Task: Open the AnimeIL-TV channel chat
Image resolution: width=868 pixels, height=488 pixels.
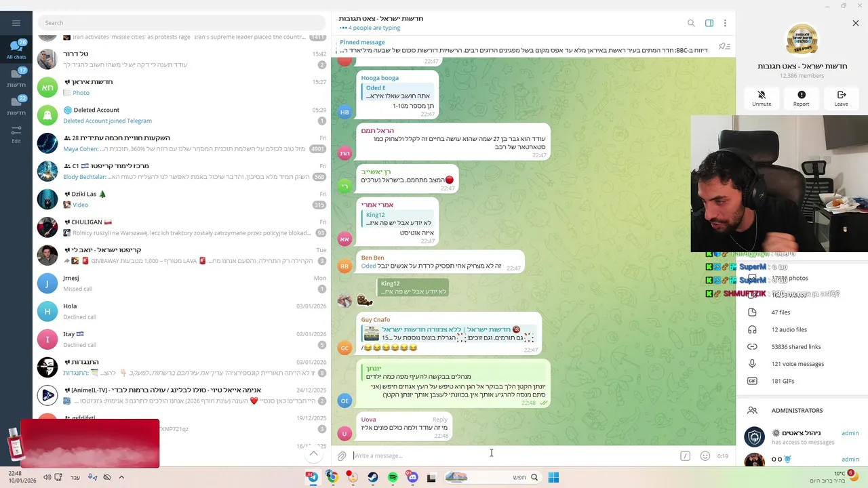Action: (182, 395)
